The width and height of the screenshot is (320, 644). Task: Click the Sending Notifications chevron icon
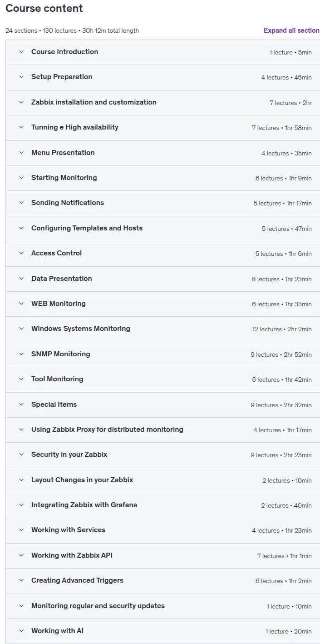click(21, 203)
